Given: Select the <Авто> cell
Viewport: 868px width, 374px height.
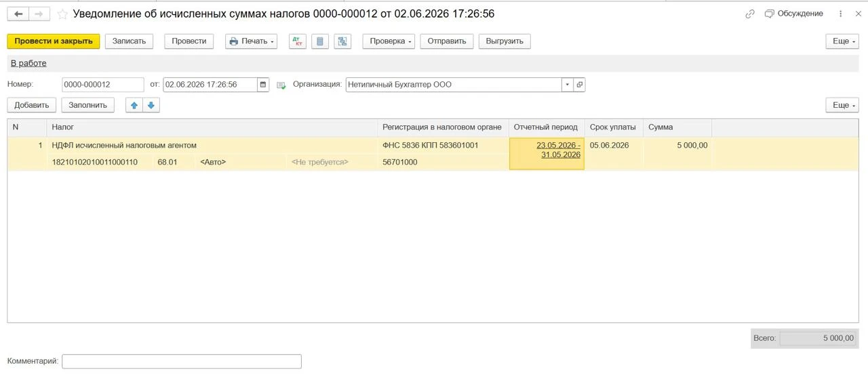Looking at the screenshot, I should [x=241, y=162].
